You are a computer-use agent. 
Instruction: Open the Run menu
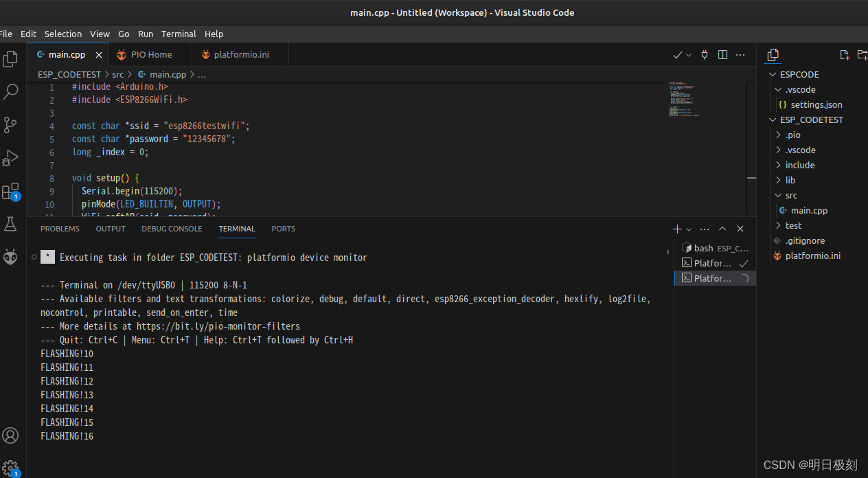(146, 34)
